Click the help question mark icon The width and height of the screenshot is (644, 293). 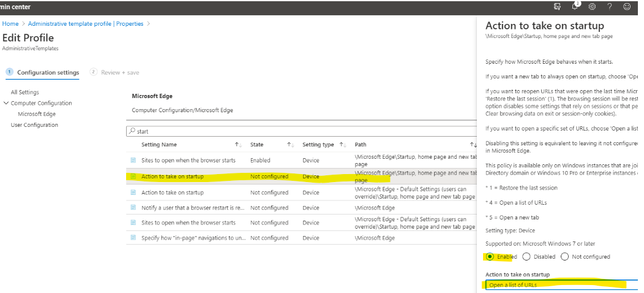610,7
